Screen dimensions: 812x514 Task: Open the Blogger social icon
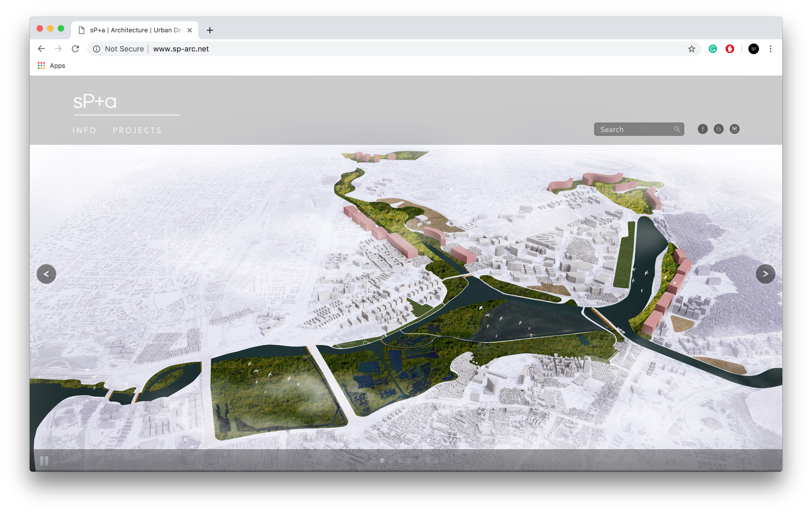(719, 129)
